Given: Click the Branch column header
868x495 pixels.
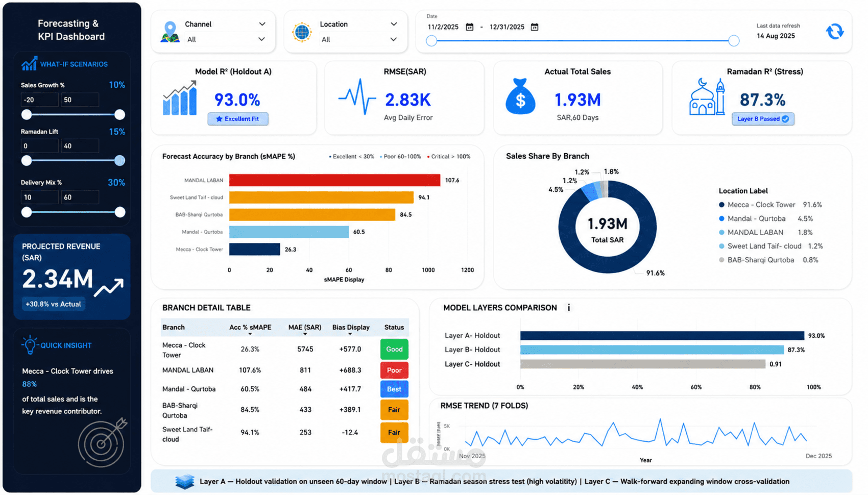Looking at the screenshot, I should [174, 327].
